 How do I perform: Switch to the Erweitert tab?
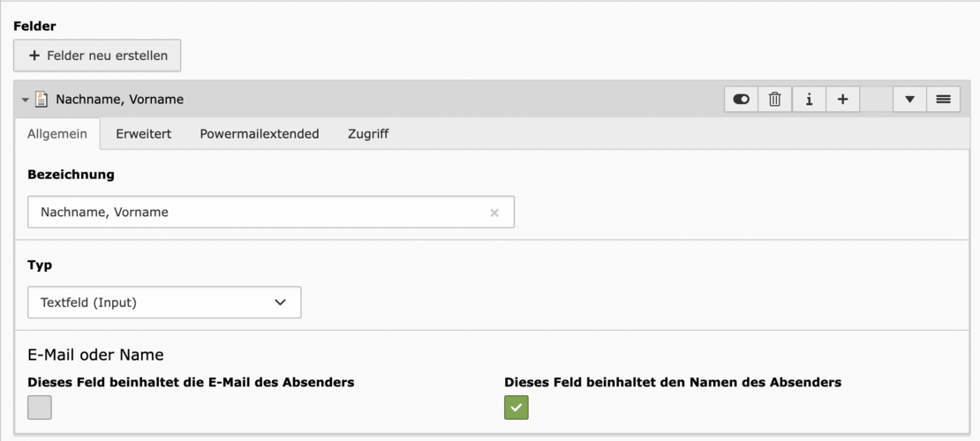coord(143,134)
